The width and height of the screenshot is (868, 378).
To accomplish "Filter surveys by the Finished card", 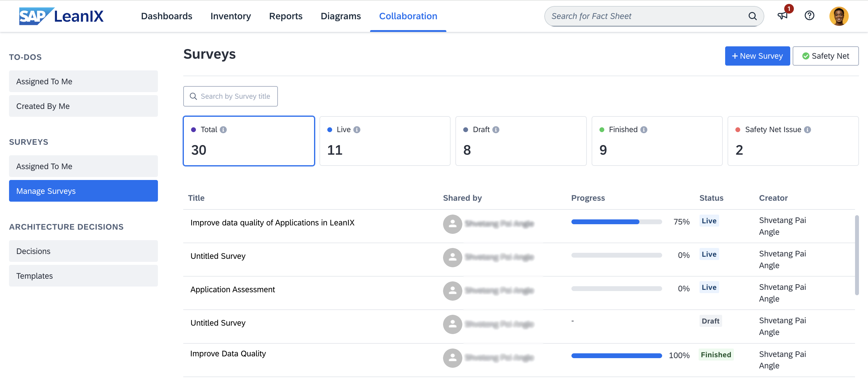I will coord(657,141).
